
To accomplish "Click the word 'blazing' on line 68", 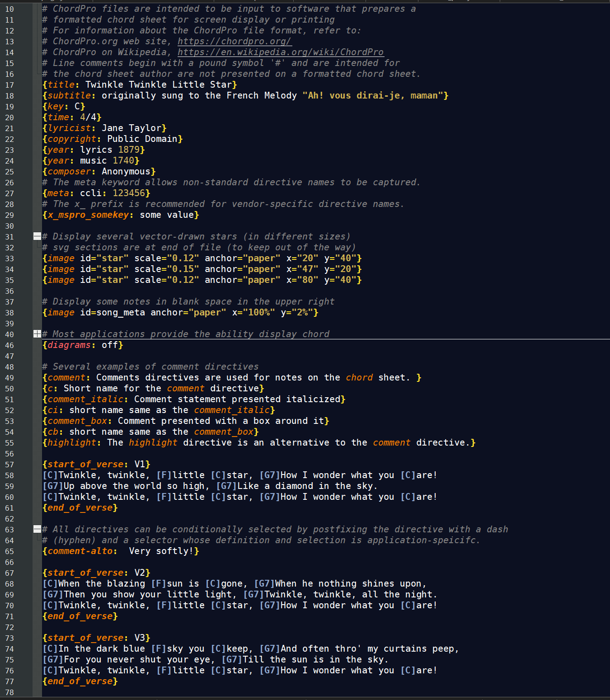I will 126,583.
